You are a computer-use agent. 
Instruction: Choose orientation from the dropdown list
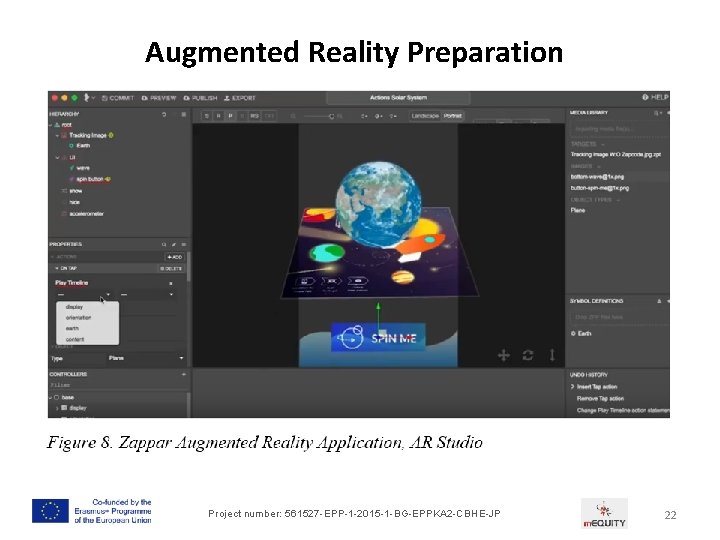coord(87,318)
